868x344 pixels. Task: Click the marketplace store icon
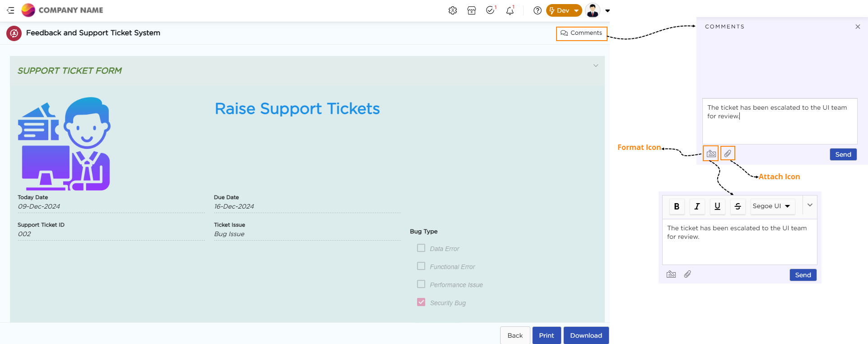coord(471,10)
